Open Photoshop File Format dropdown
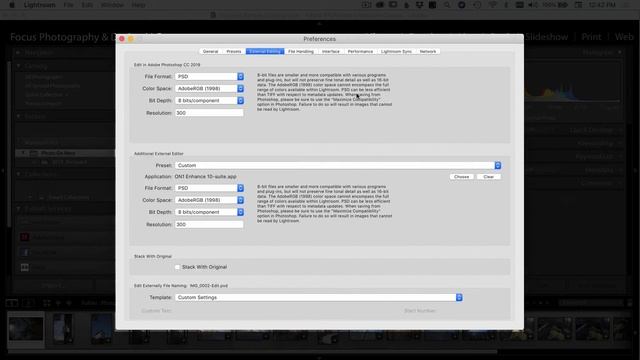Viewport: 640px width, 360px height. pos(209,76)
